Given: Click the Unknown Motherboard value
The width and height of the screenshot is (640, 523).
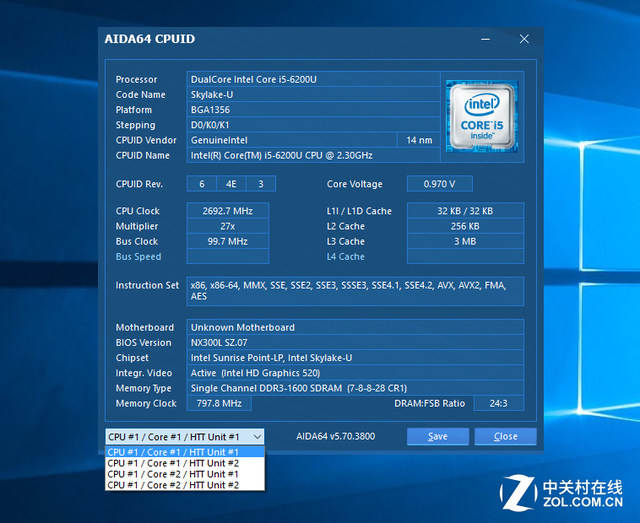Looking at the screenshot, I should [x=355, y=327].
